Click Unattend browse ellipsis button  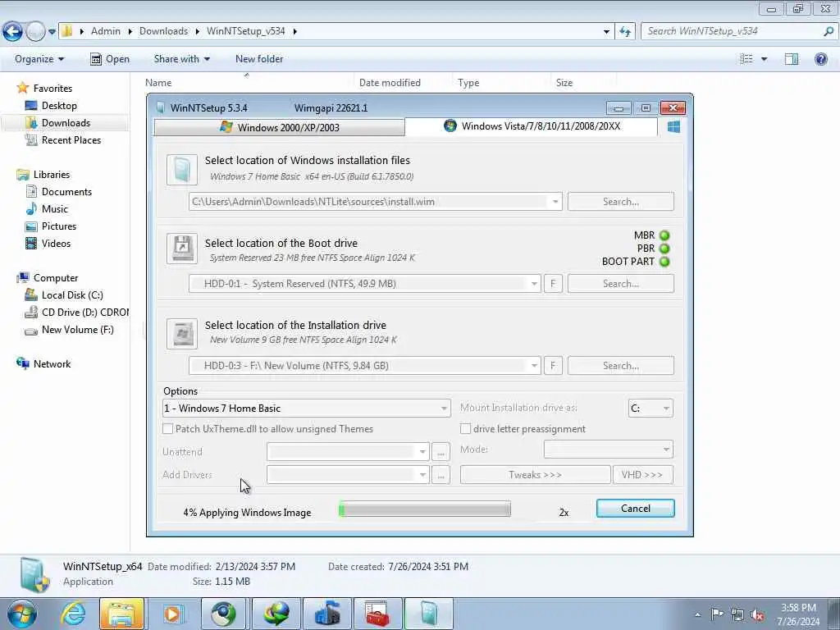click(x=441, y=452)
